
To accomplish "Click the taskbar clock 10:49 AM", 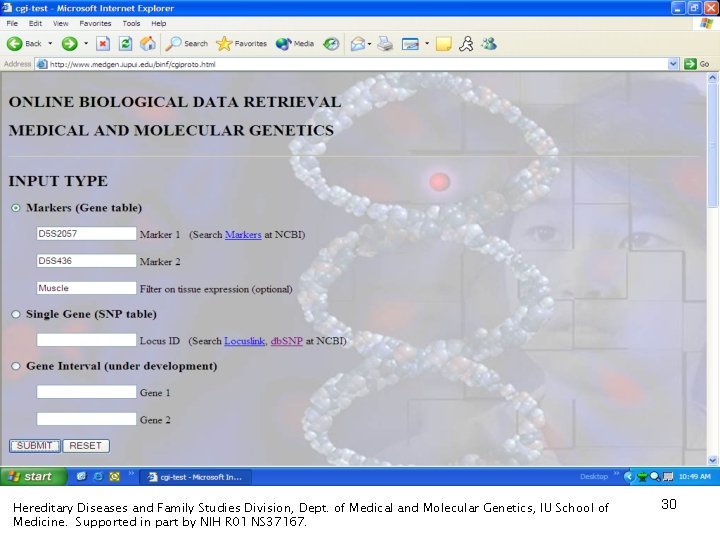I will (694, 477).
